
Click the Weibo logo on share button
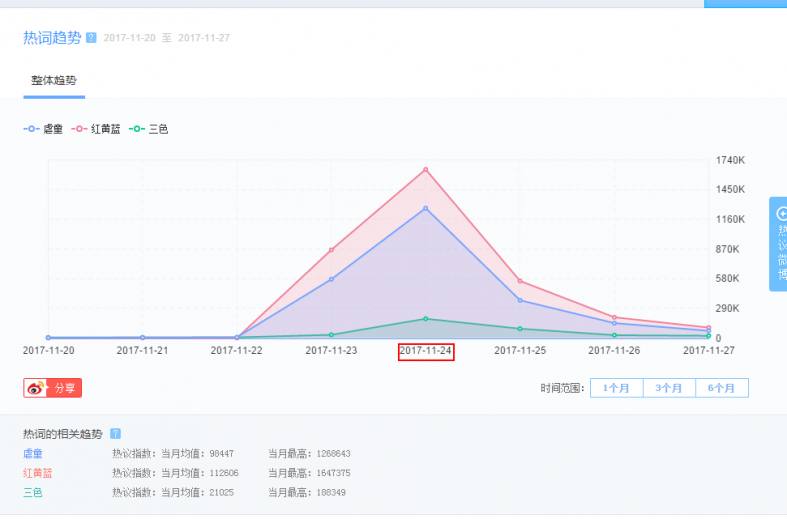[36, 388]
